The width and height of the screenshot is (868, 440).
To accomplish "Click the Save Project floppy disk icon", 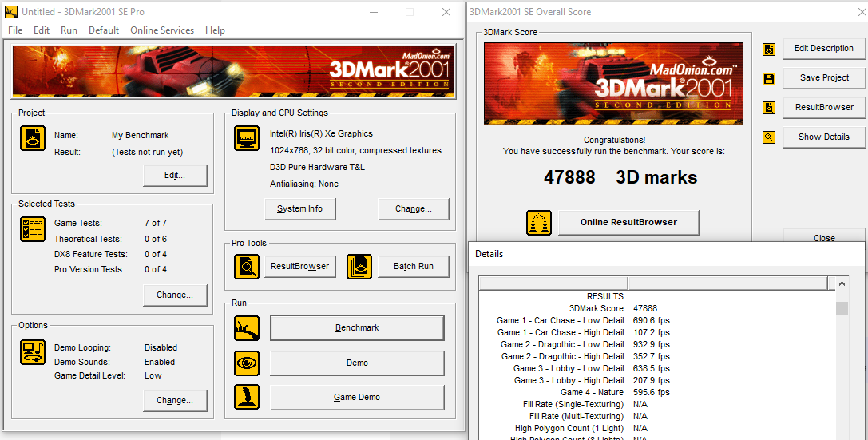I will tap(769, 78).
